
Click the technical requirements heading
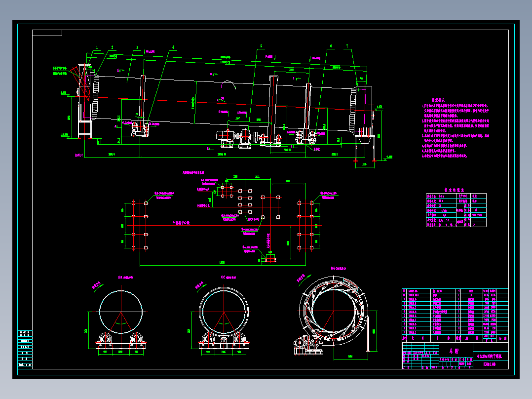(438, 100)
